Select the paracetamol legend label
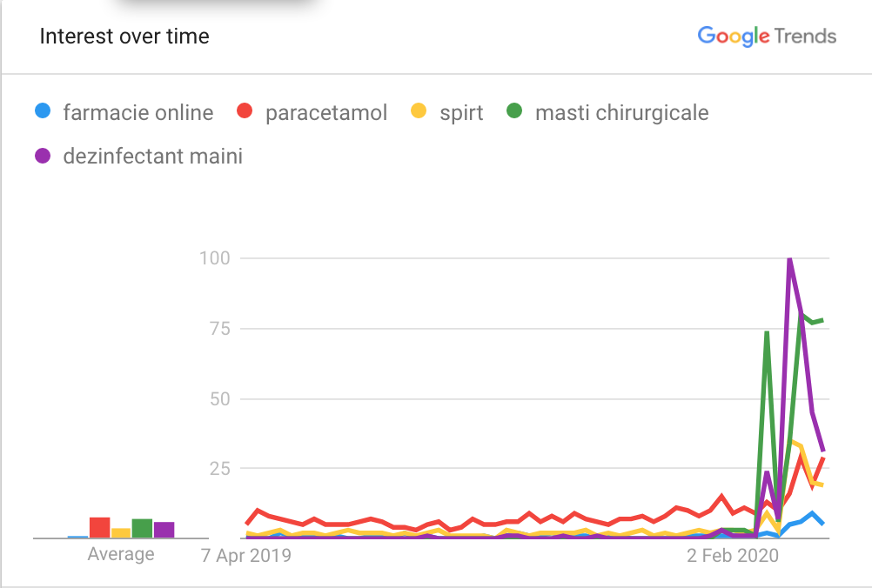872x588 pixels. click(x=326, y=112)
